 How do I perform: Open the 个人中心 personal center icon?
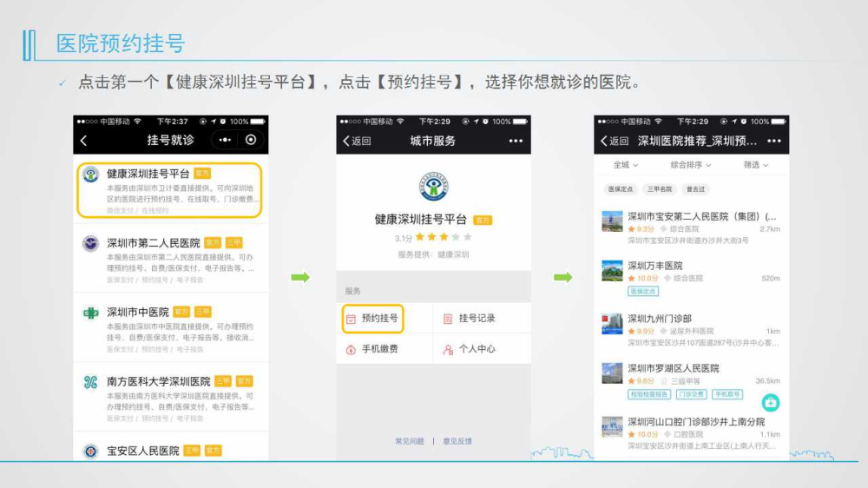448,349
